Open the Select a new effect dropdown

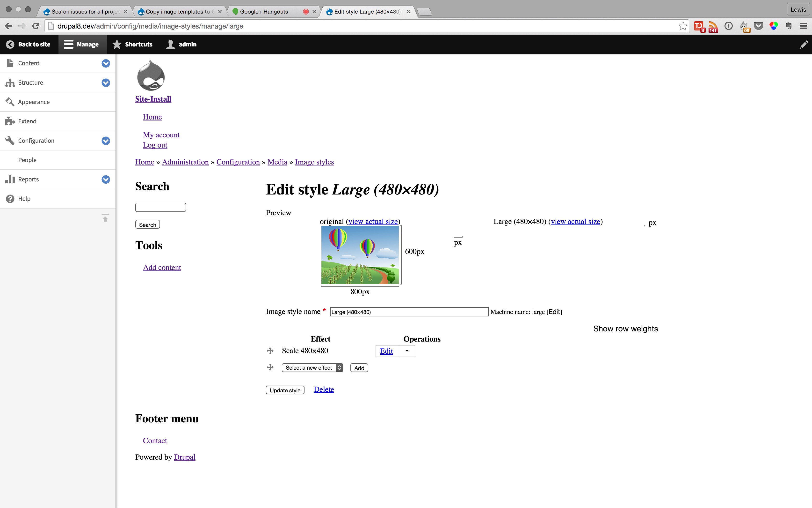(x=312, y=367)
